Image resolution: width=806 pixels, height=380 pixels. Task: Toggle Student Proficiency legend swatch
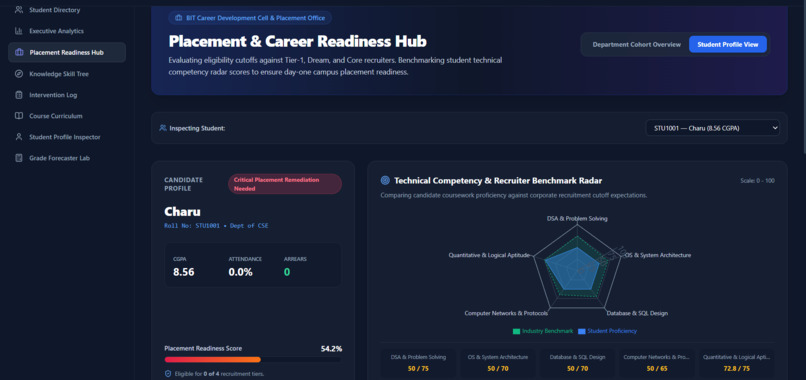pyautogui.click(x=581, y=331)
